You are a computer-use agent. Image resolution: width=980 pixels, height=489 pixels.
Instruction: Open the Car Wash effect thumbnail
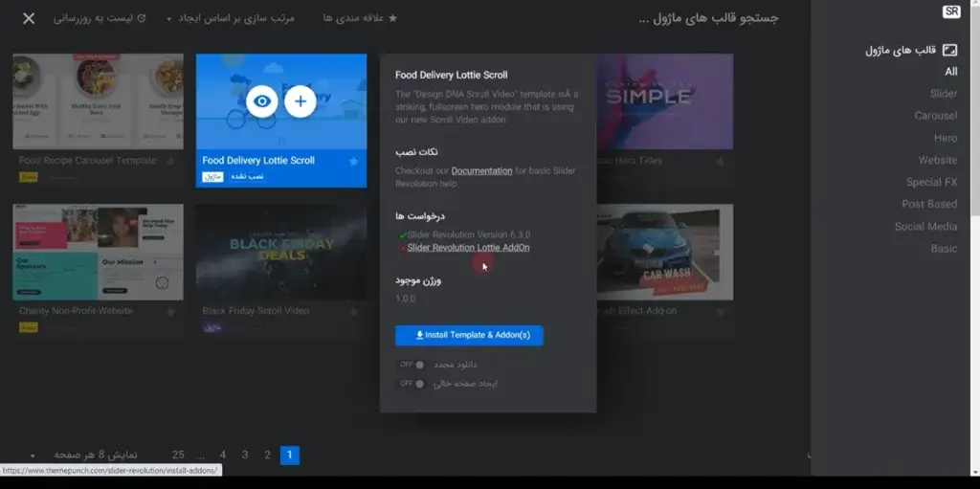pyautogui.click(x=665, y=252)
